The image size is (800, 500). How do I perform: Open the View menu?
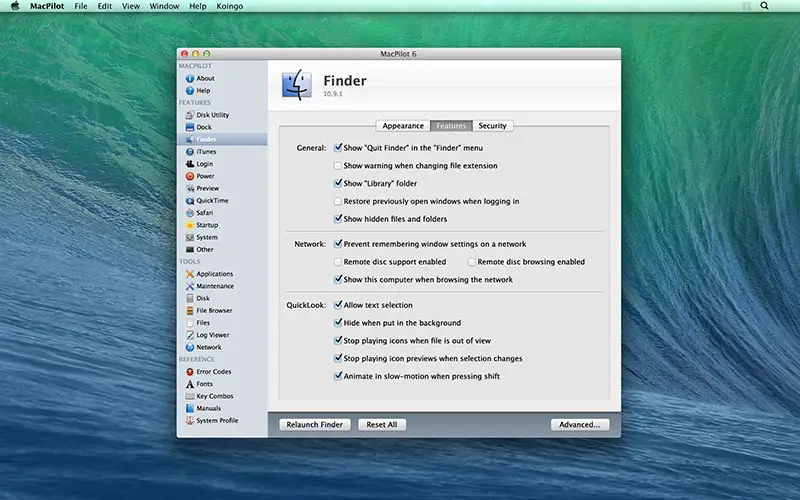pyautogui.click(x=131, y=6)
